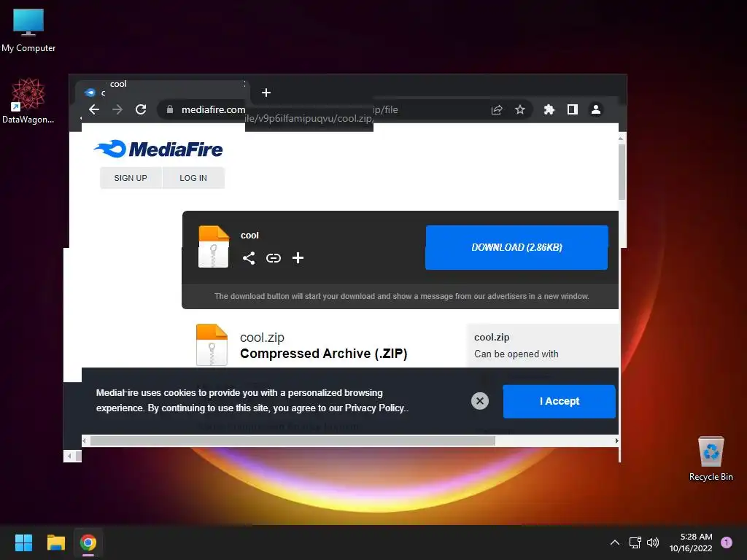747x560 pixels.
Task: Click the lock site-info icon
Action: tap(169, 109)
